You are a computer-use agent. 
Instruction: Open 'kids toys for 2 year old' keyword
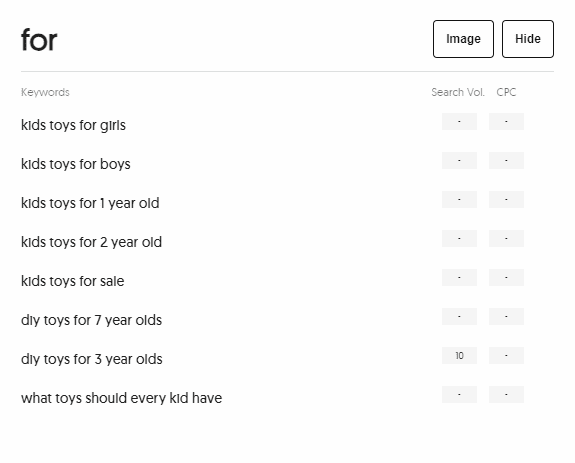click(x=91, y=242)
